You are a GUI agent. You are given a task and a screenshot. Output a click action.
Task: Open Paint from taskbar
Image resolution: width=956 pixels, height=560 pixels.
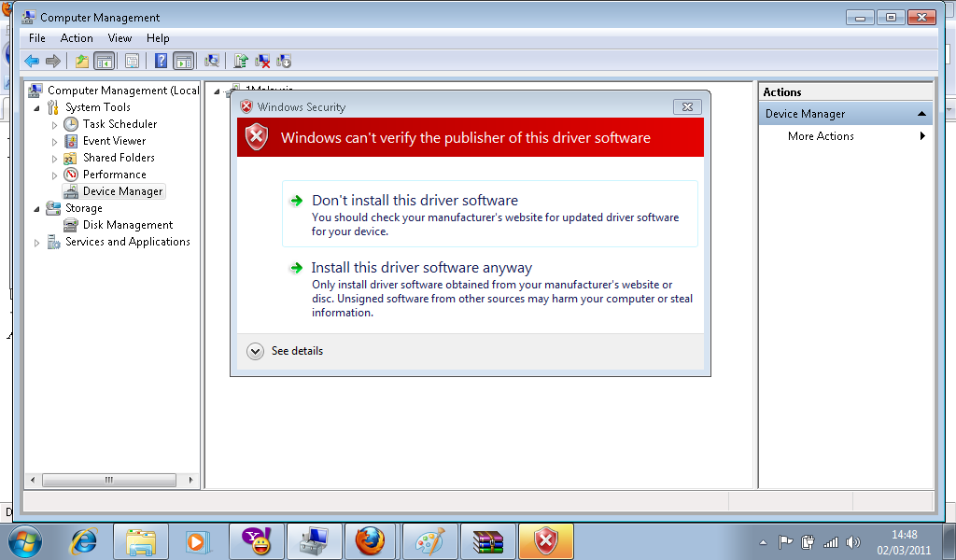429,541
